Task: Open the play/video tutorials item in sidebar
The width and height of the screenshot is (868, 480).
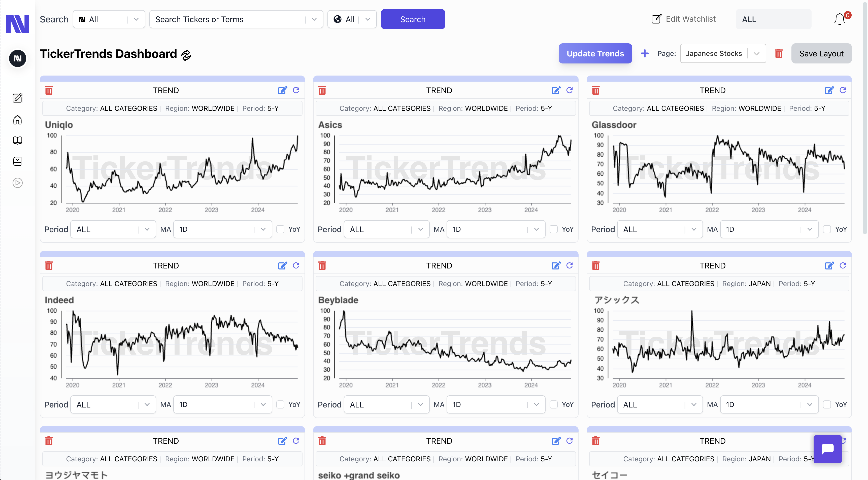Action: click(x=18, y=183)
